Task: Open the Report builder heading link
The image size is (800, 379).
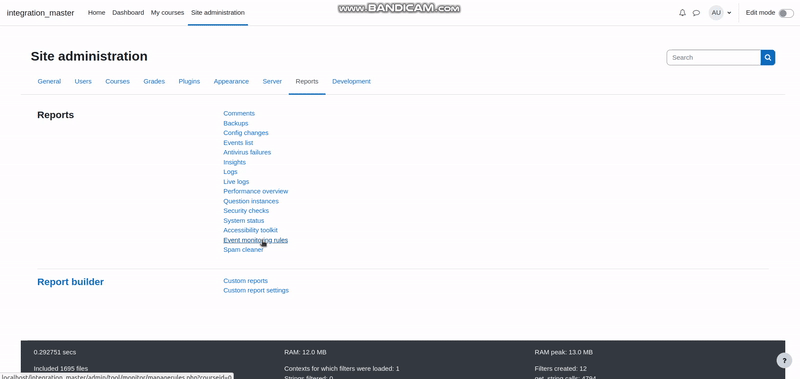Action: point(70,282)
